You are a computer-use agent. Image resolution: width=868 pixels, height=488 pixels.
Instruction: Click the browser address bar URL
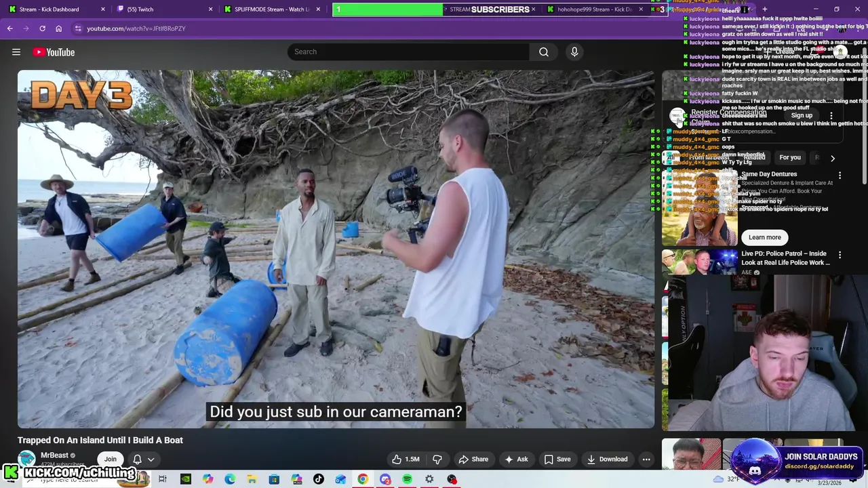(x=136, y=28)
